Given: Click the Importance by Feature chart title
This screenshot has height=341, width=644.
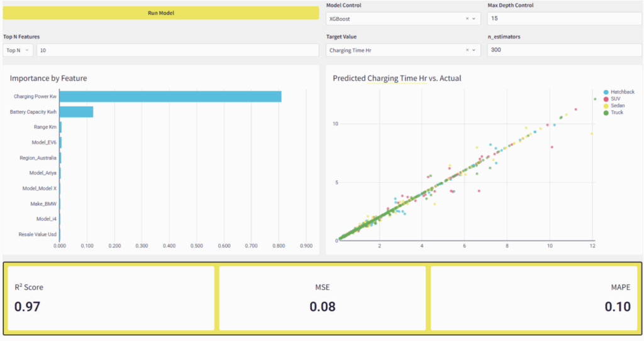Looking at the screenshot, I should 48,78.
